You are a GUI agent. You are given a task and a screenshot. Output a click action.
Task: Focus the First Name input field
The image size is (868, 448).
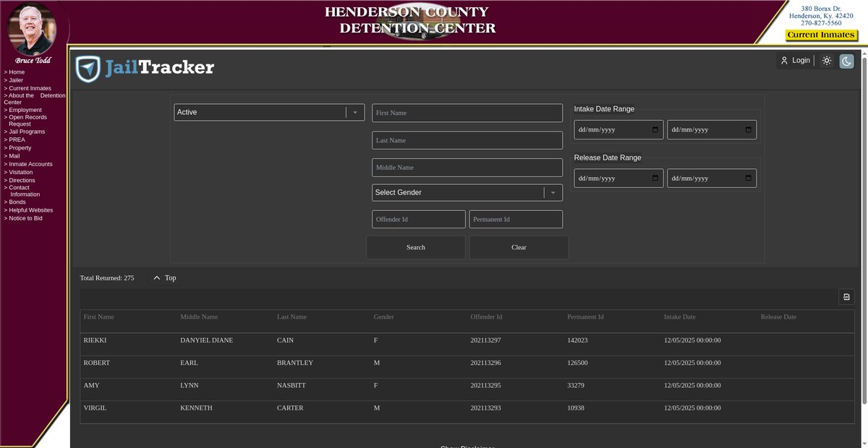click(x=467, y=113)
